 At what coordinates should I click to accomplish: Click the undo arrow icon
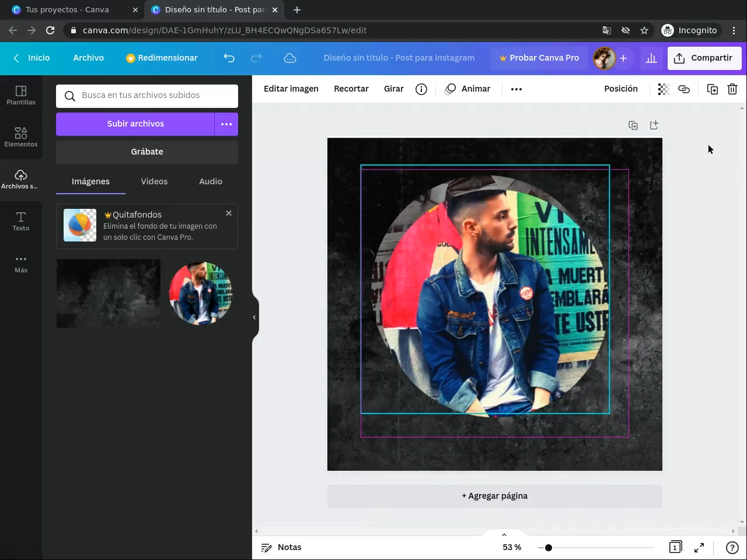(229, 58)
